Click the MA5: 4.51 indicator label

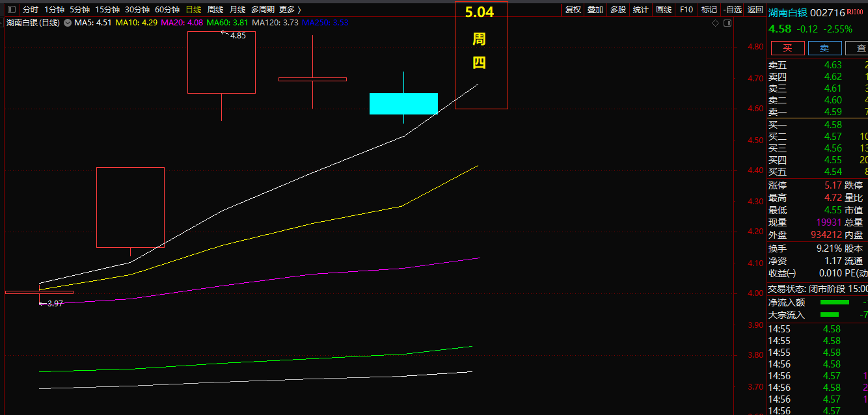93,23
